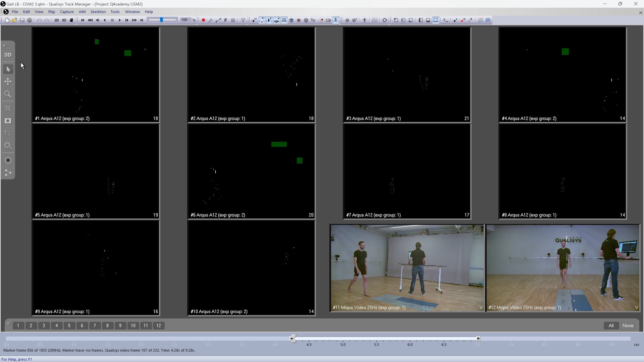Click the bold F toolbar icon

[226, 20]
